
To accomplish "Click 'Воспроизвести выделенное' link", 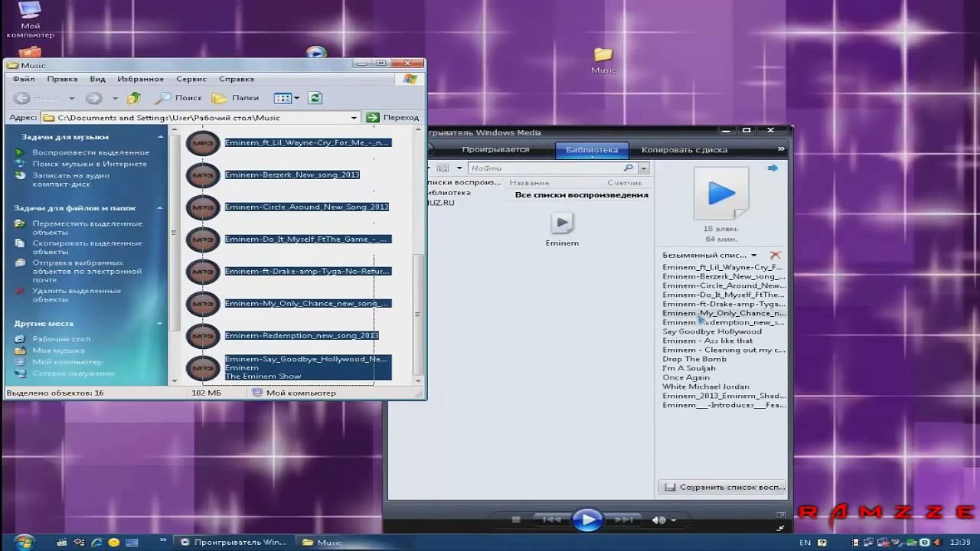I will (x=90, y=152).
